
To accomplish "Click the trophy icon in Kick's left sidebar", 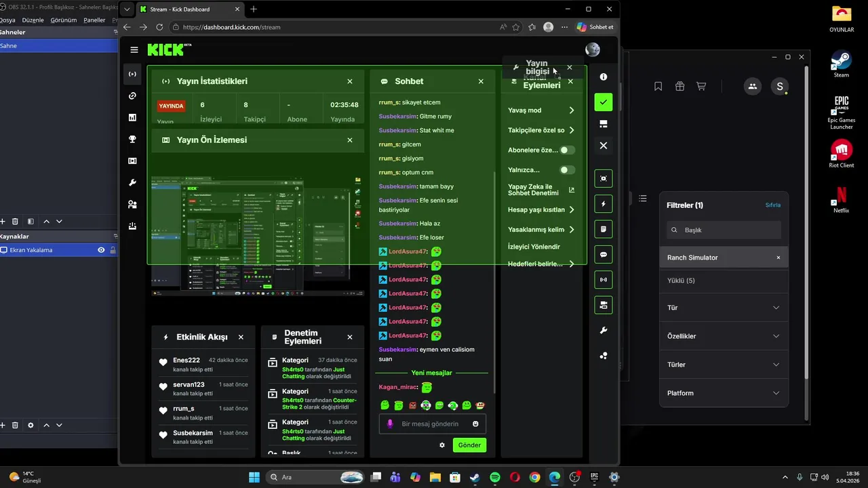I will [132, 139].
